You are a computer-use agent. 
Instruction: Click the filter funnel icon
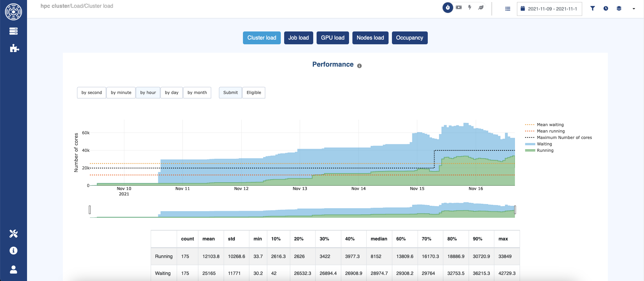coord(592,8)
